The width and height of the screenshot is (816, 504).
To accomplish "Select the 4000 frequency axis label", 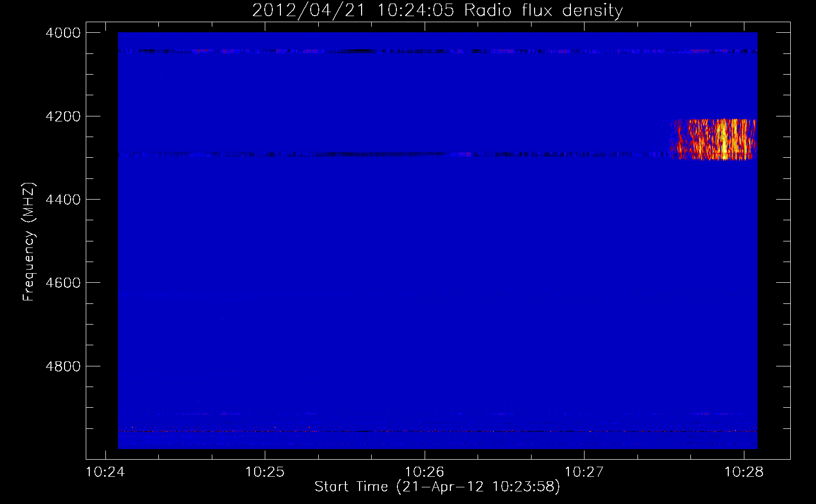I will coord(63,33).
